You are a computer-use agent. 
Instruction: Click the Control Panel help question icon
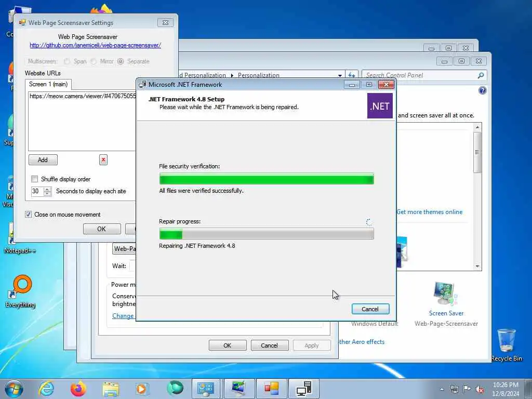coord(483,90)
